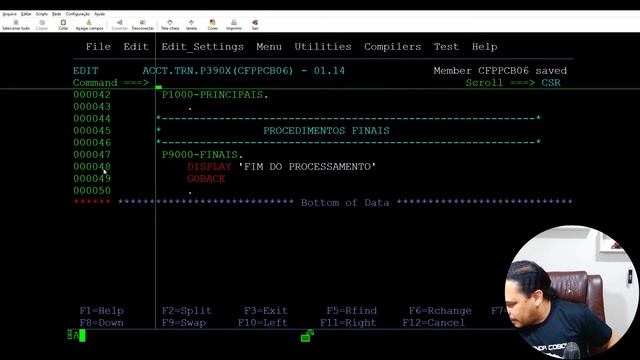This screenshot has width=640, height=360.
Task: Click F8=Down function key
Action: (x=101, y=323)
